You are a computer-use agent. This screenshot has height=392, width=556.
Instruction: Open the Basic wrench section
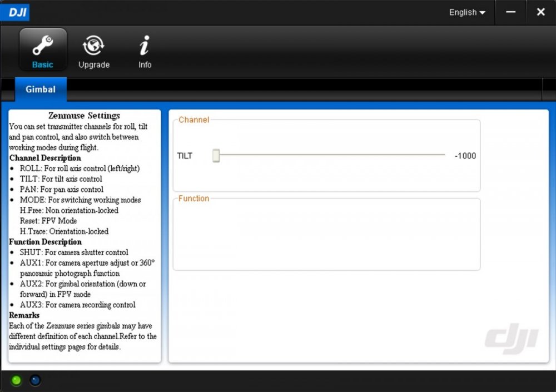[x=43, y=49]
